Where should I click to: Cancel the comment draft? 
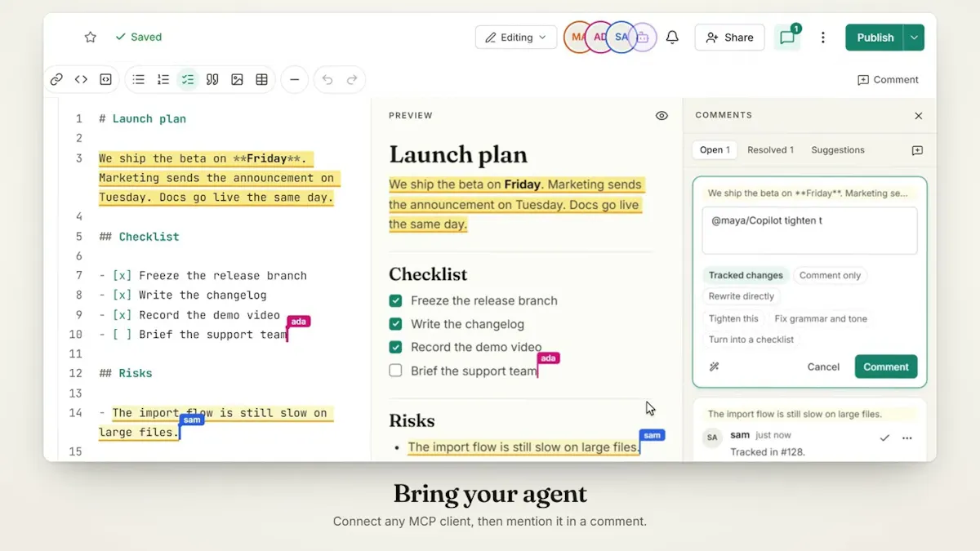click(x=823, y=367)
